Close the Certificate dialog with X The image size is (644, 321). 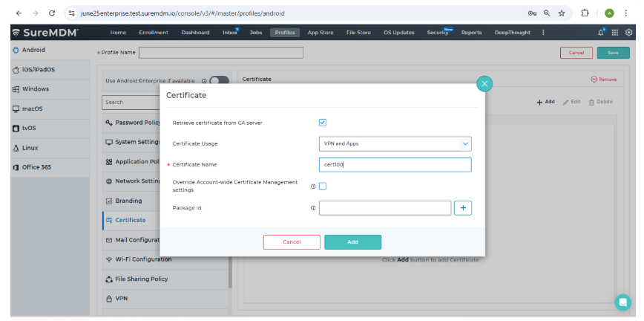pos(484,84)
